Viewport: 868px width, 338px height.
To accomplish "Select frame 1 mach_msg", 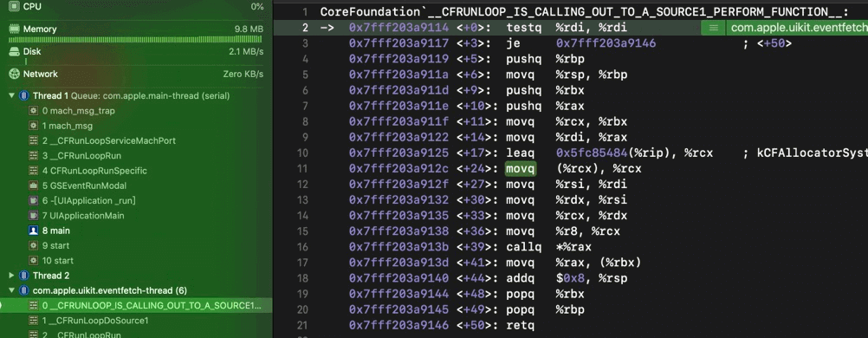I will [136, 126].
